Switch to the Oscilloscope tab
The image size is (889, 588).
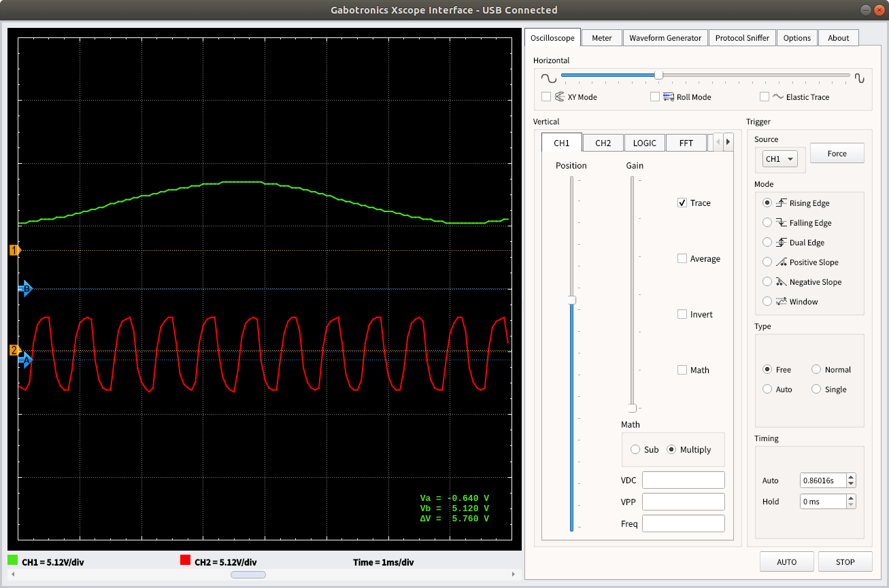tap(553, 37)
